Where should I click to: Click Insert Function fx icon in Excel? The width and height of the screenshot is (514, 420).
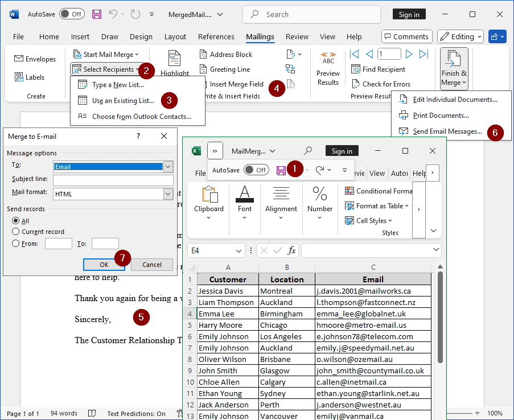pos(291,250)
